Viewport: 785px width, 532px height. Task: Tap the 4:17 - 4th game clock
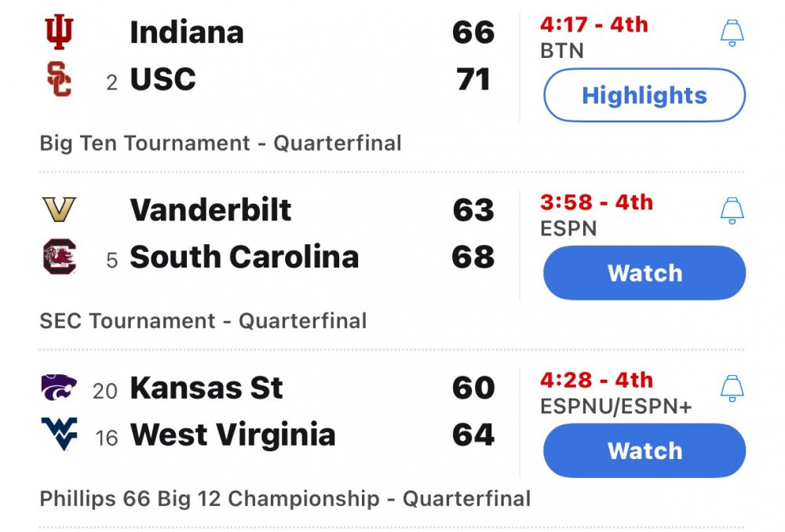(x=594, y=24)
